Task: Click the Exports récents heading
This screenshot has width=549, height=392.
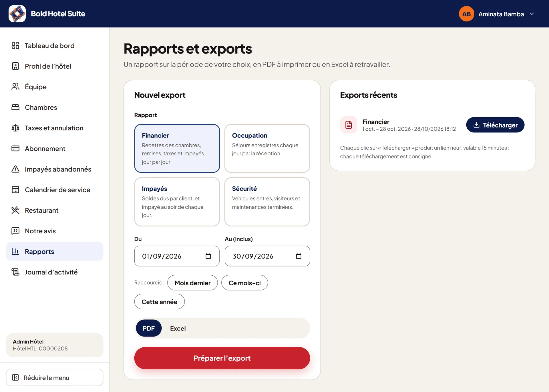Action: (369, 95)
